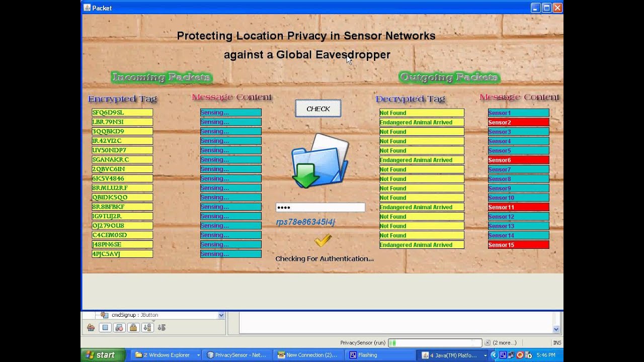Click the PrivacySensor run progress bar
Viewport: 644px width, 362px height.
pyautogui.click(x=435, y=343)
